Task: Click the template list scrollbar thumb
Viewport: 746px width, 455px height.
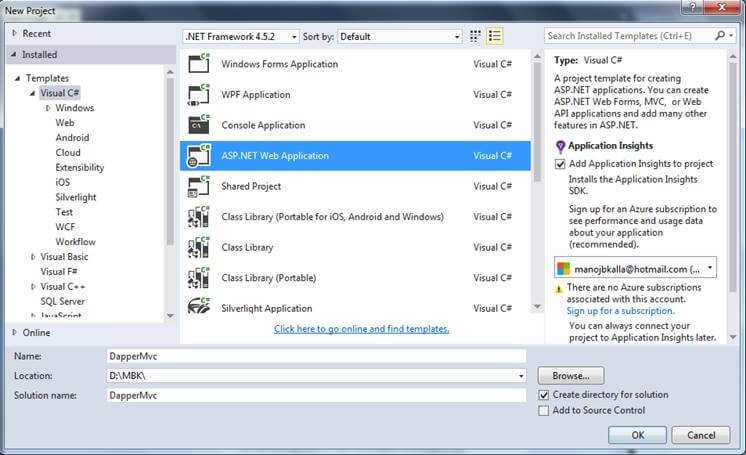Action: [x=537, y=122]
